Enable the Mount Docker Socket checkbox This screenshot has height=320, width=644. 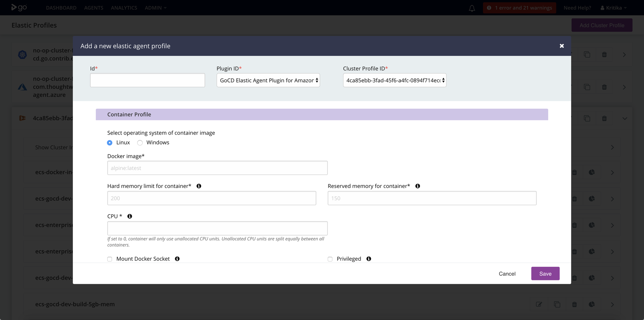coord(110,259)
